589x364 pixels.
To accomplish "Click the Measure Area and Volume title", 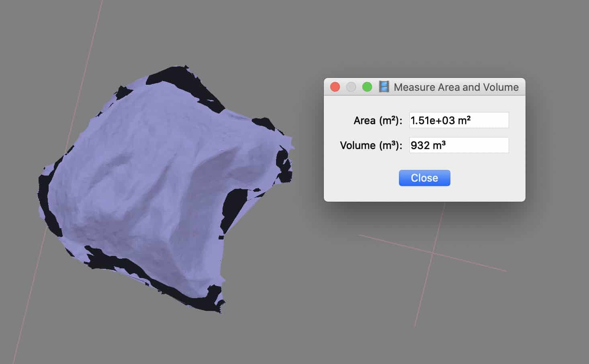I will [456, 87].
